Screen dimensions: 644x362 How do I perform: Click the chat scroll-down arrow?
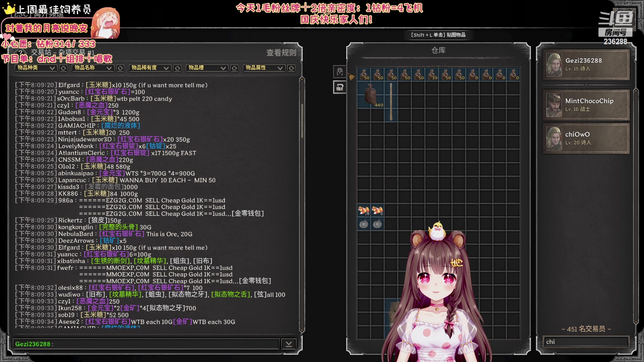(302, 330)
